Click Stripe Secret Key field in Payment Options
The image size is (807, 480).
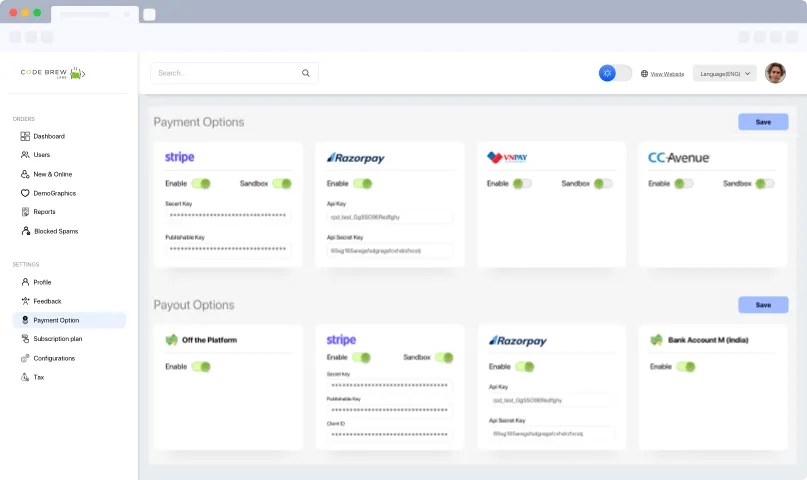point(227,216)
